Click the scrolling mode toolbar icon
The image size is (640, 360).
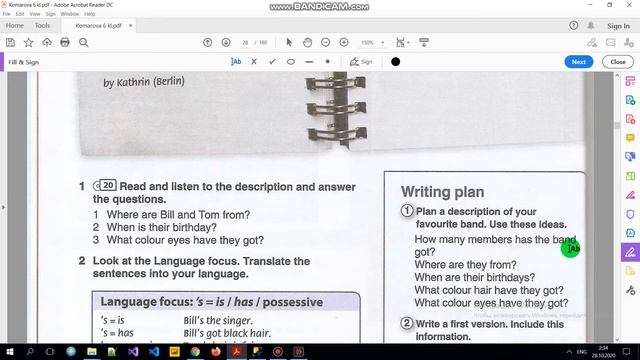tap(424, 42)
